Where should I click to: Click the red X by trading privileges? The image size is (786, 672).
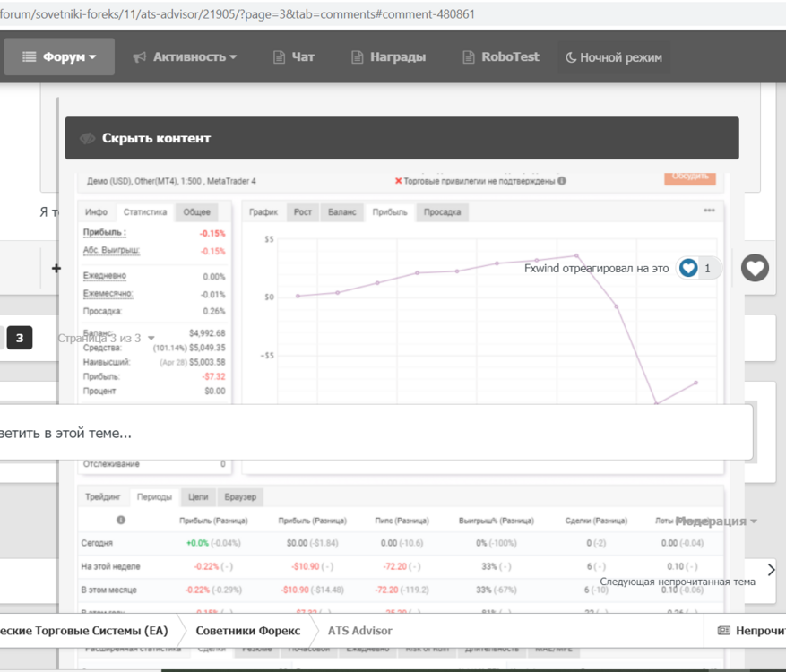[x=399, y=181]
